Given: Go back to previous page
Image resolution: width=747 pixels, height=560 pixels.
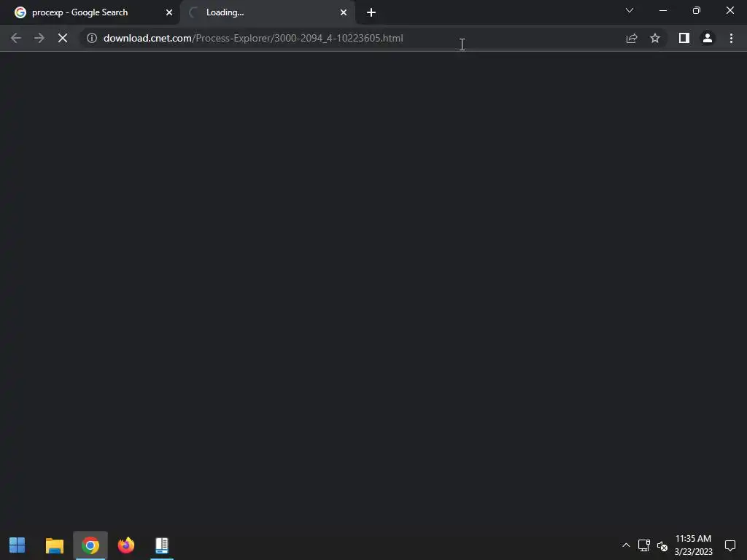Looking at the screenshot, I should point(16,38).
